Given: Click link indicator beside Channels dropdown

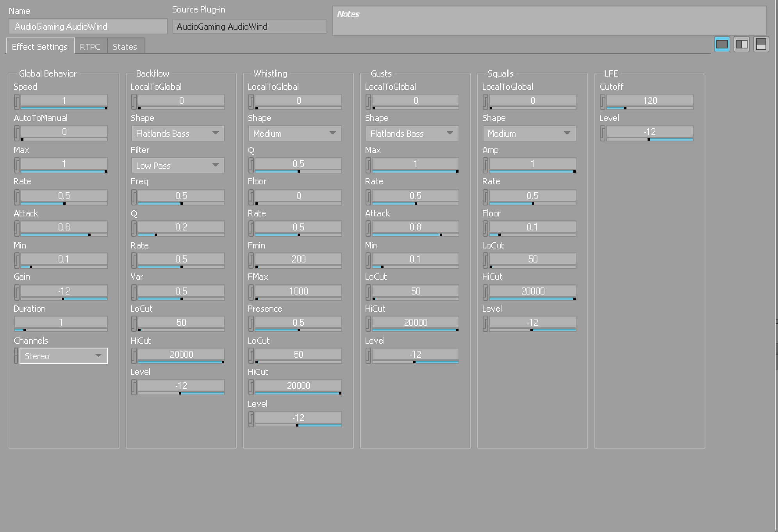Looking at the screenshot, I should (x=16, y=356).
